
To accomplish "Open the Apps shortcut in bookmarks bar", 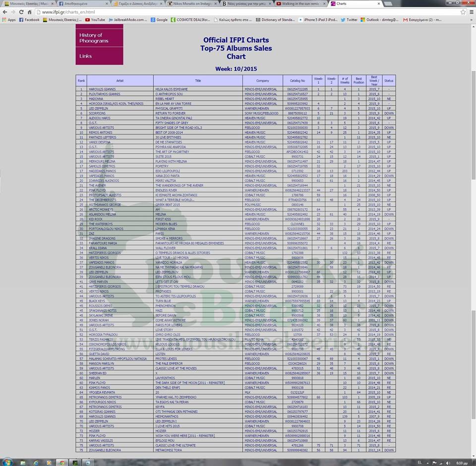I will (9, 20).
